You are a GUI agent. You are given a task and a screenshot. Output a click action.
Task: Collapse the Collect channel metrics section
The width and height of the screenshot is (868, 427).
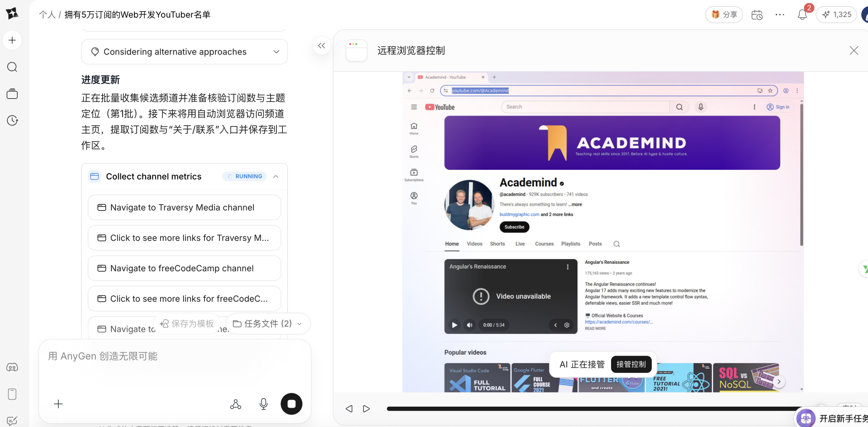click(x=276, y=176)
